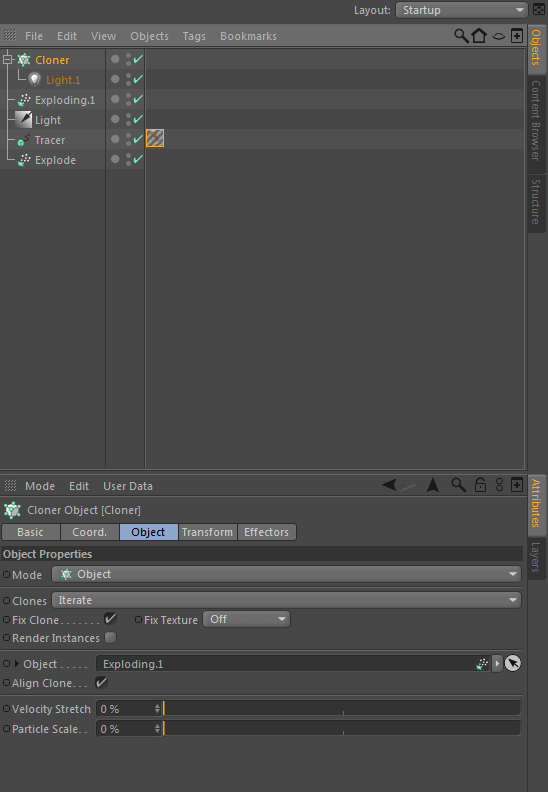The height and width of the screenshot is (792, 548).
Task: Click the search icon in Object Manager
Action: pyautogui.click(x=461, y=36)
